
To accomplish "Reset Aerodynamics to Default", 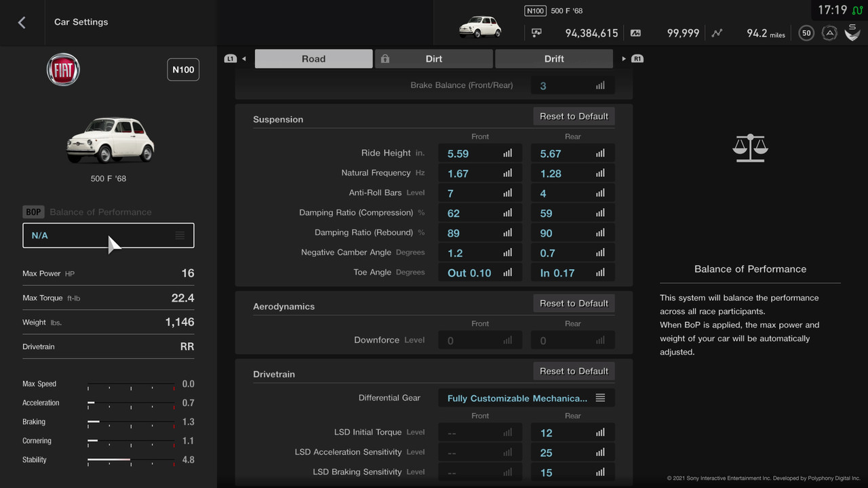I will tap(574, 304).
